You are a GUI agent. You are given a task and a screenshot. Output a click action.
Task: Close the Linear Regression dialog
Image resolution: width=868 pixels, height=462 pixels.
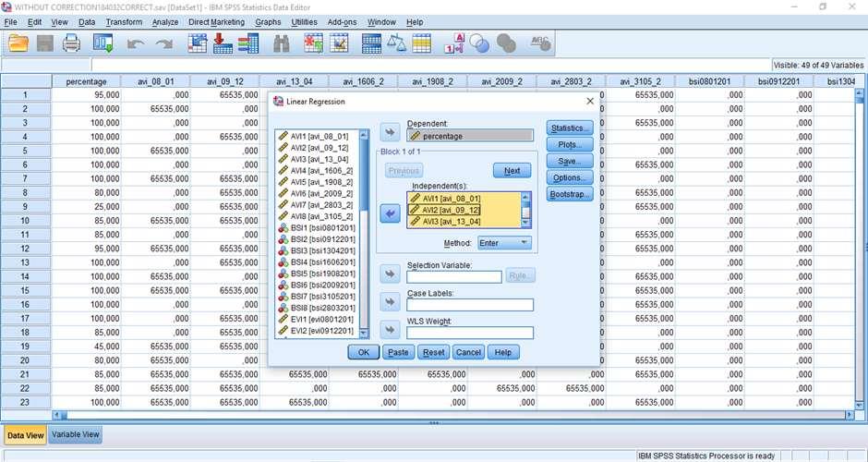tap(589, 102)
